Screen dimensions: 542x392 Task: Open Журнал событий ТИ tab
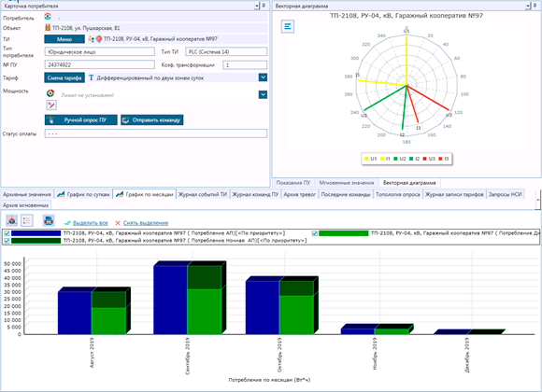point(203,194)
